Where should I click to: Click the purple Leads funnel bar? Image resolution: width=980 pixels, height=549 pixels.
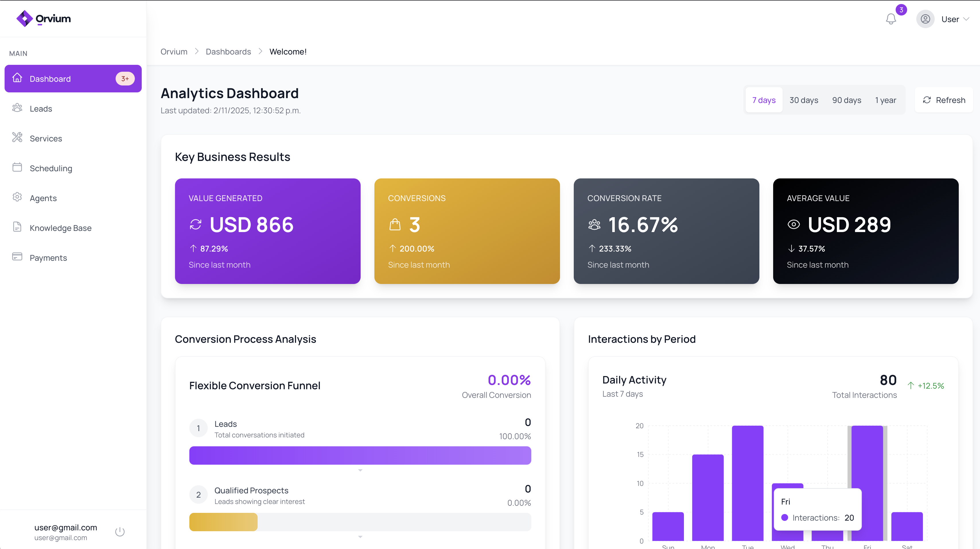tap(360, 455)
